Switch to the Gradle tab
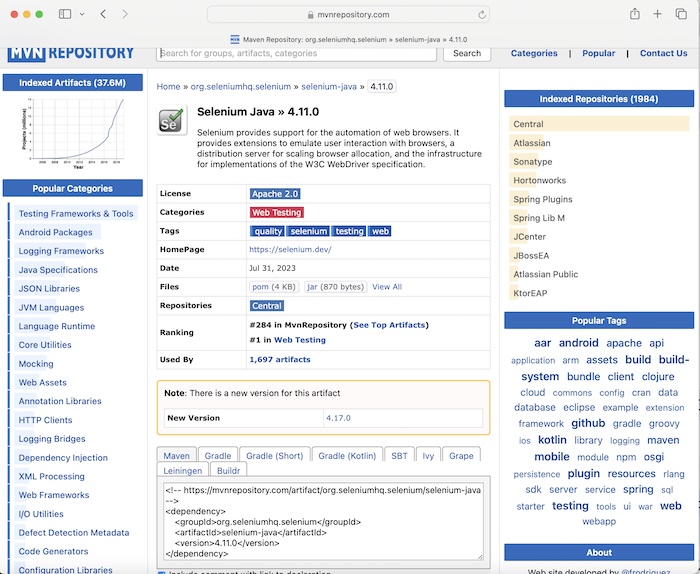Viewport: 700px width, 574px height. click(218, 456)
